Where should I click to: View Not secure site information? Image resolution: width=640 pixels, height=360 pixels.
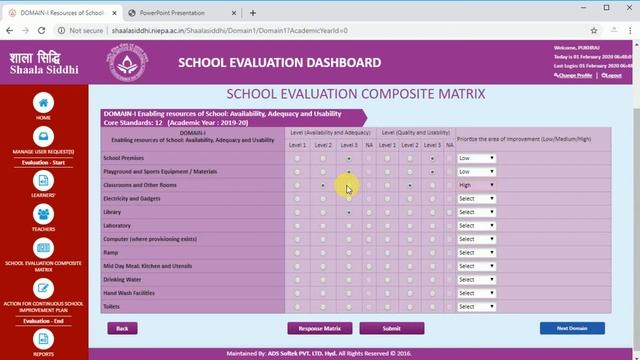(x=80, y=31)
